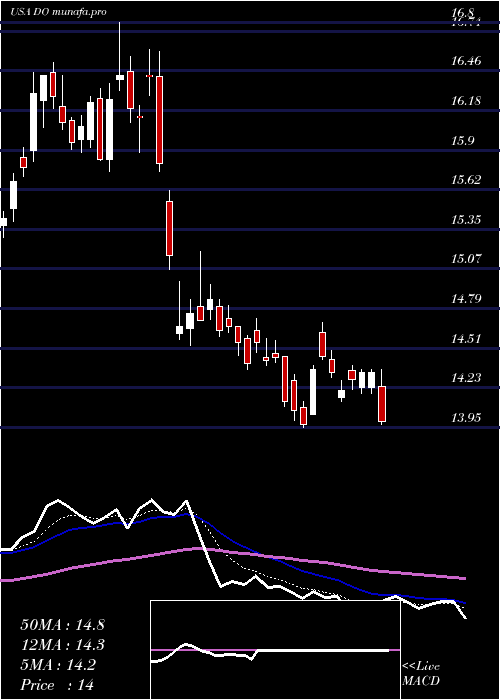Select the '50MA : 14.8' reading
The width and height of the screenshot is (500, 700).
pos(62,625)
